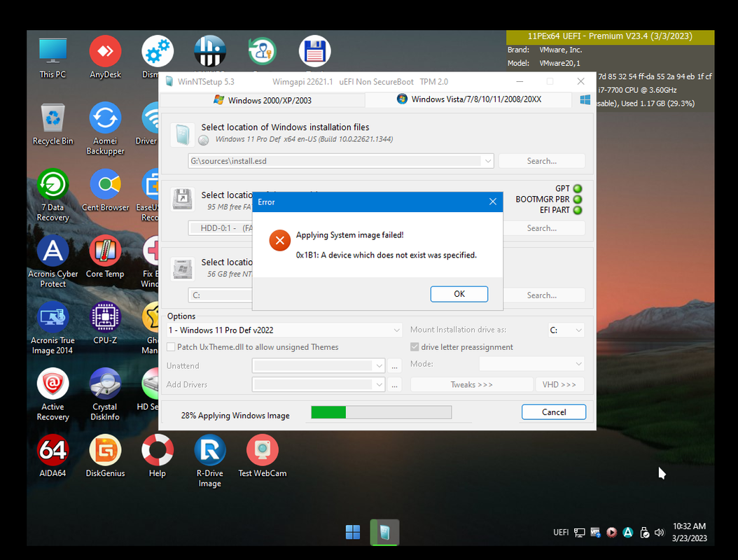Image resolution: width=738 pixels, height=560 pixels.
Task: Click the EFI PART green status light
Action: pos(578,211)
